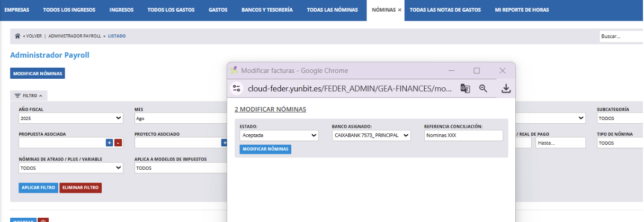Click the translate page icon in address bar
The height and width of the screenshot is (222, 644).
[x=465, y=89]
